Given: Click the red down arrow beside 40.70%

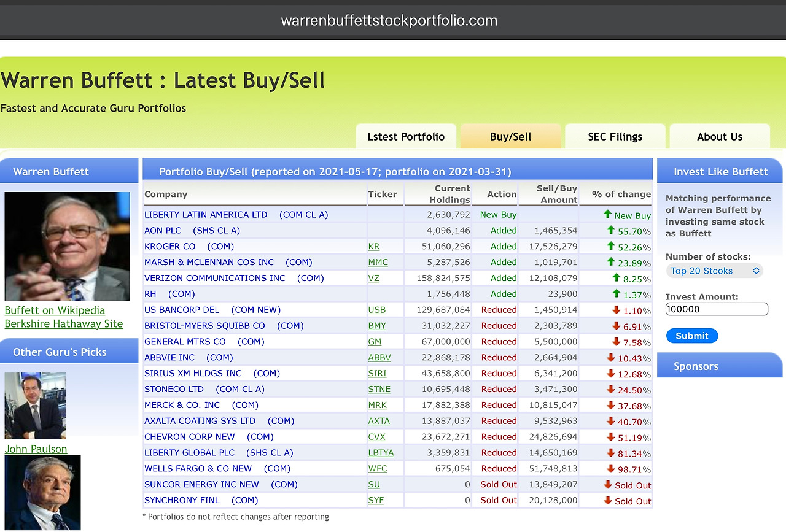Looking at the screenshot, I should (x=610, y=422).
